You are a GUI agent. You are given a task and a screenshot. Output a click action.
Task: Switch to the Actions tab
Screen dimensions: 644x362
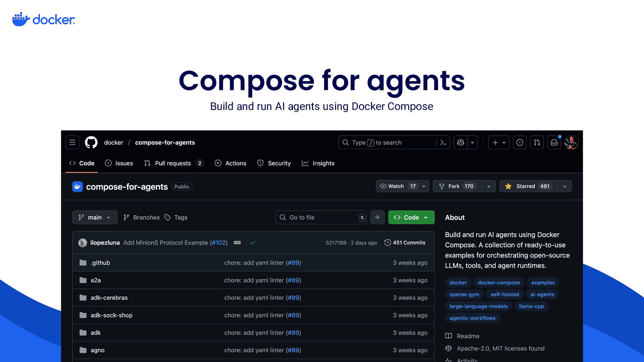click(230, 163)
